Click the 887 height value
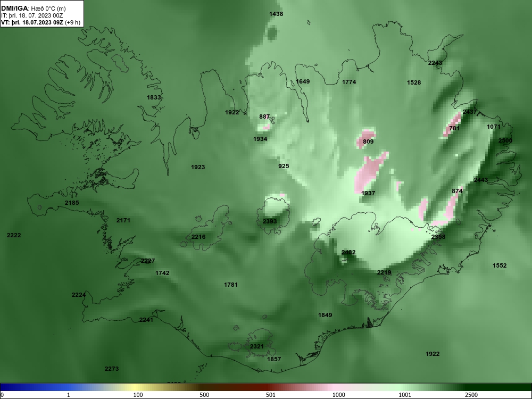532x399 pixels. click(x=264, y=117)
